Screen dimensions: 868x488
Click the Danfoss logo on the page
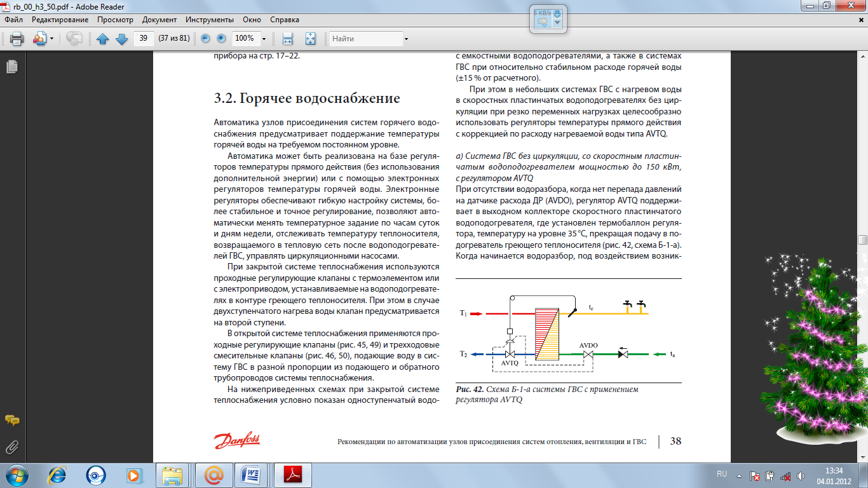[x=237, y=441]
